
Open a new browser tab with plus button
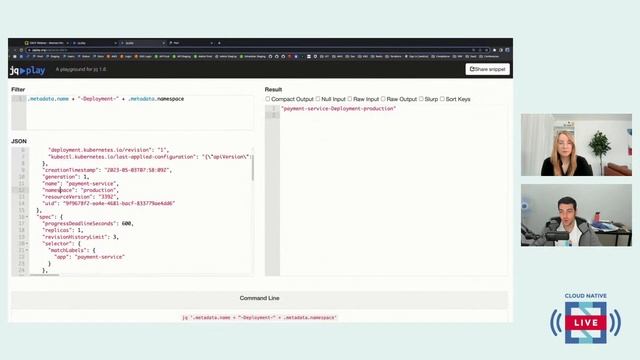[x=219, y=42]
